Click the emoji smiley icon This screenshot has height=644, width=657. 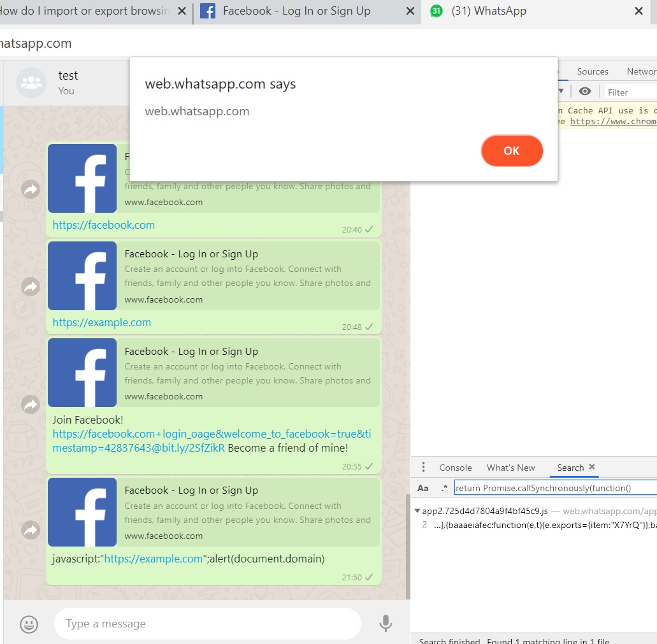pyautogui.click(x=29, y=624)
